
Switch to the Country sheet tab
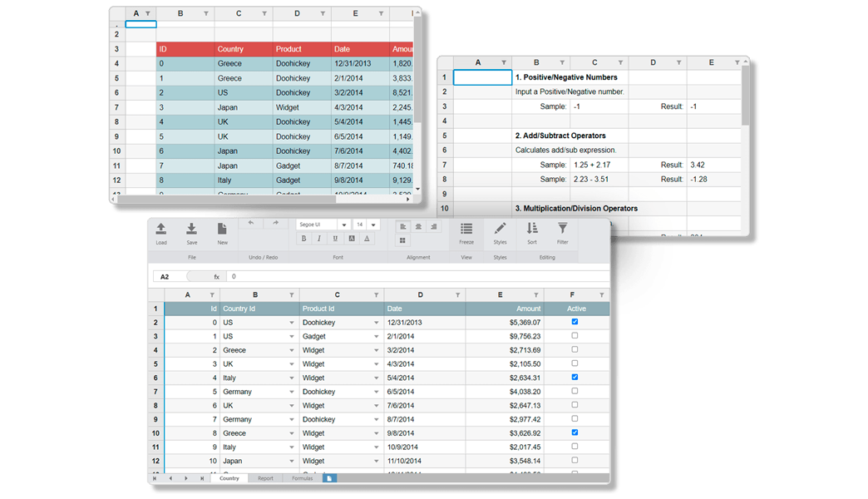[229, 478]
